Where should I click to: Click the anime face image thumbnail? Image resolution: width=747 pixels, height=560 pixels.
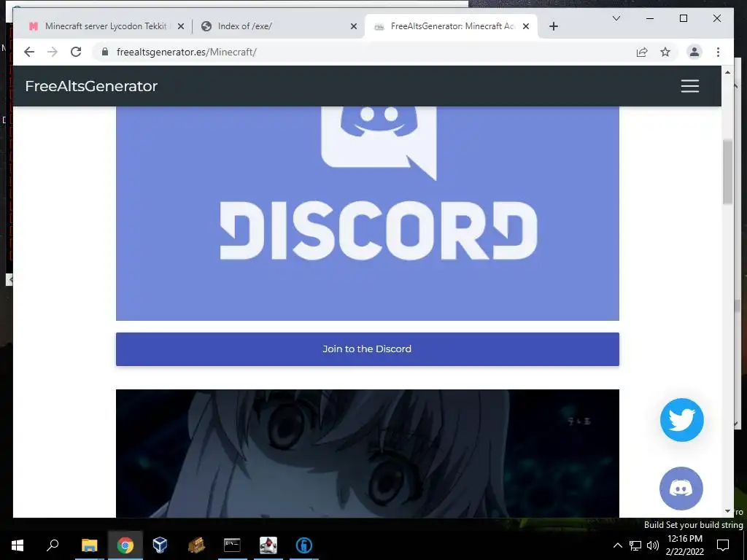coord(368,454)
